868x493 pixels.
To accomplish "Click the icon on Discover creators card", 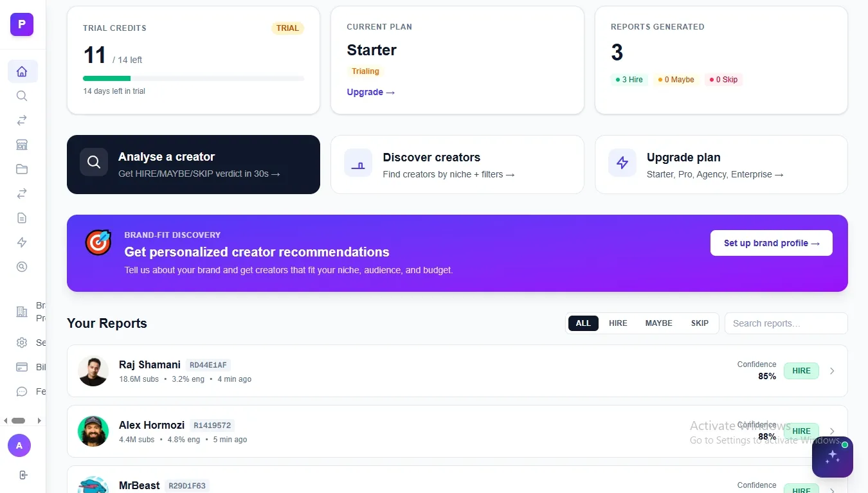I will [x=358, y=163].
